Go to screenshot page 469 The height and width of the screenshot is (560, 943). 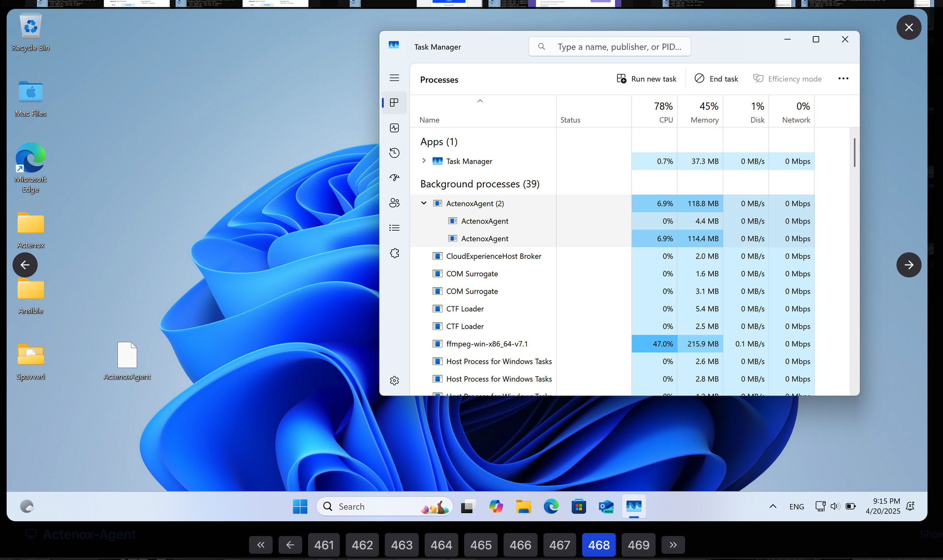(x=638, y=545)
